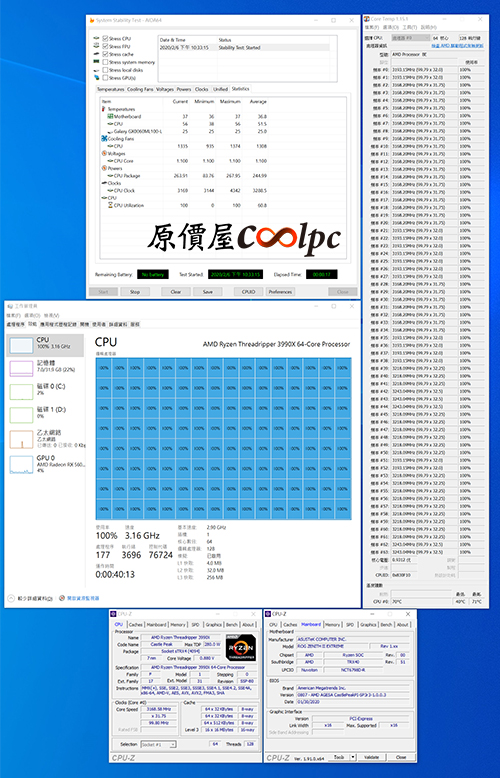
Task: Click the Stress GPU(s) icon
Action: click(x=96, y=78)
